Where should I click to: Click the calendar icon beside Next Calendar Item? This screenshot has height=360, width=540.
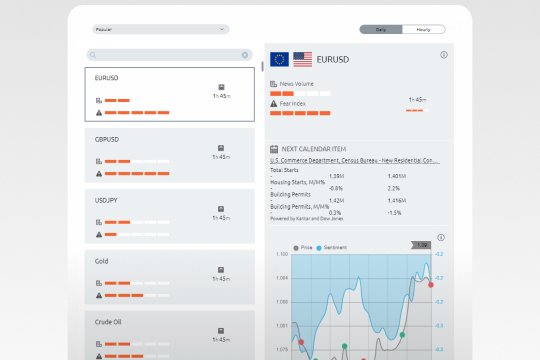274,149
